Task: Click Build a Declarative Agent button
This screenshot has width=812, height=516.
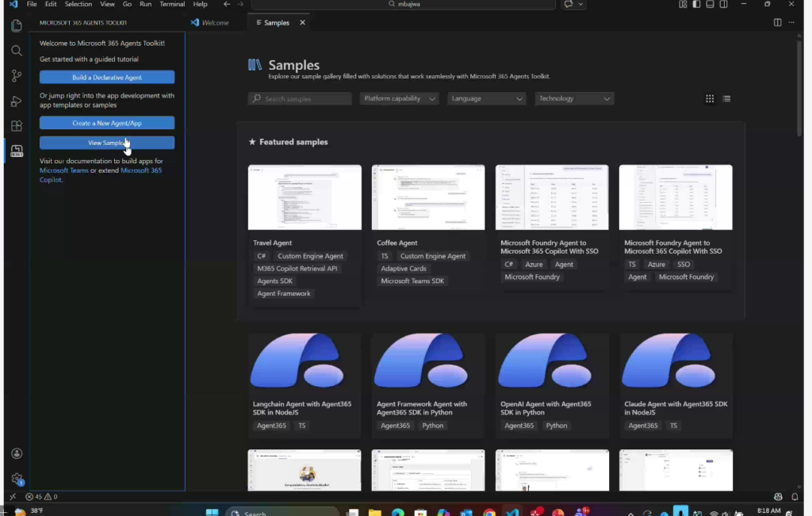Action: point(107,78)
